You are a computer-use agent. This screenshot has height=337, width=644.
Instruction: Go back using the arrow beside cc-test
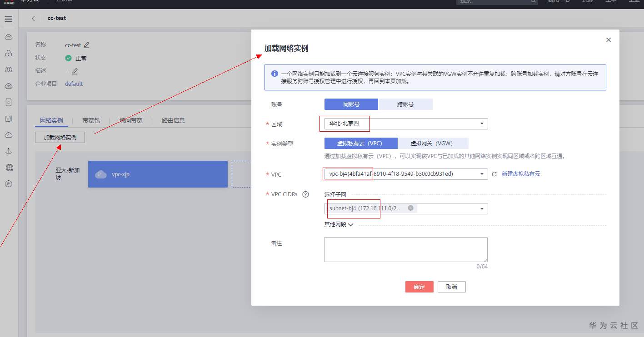pyautogui.click(x=34, y=18)
